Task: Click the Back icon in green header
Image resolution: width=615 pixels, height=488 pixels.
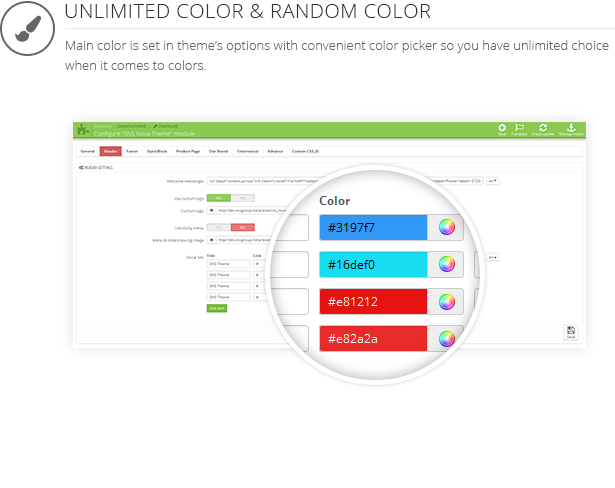Action: (x=502, y=128)
